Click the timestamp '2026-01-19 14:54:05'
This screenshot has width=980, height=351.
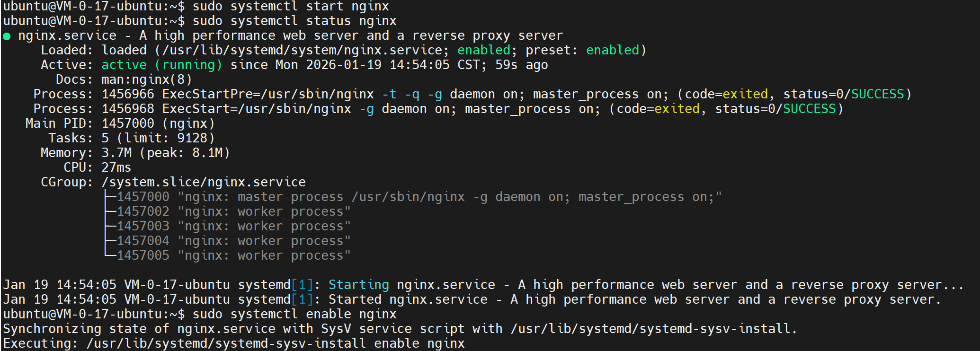378,65
